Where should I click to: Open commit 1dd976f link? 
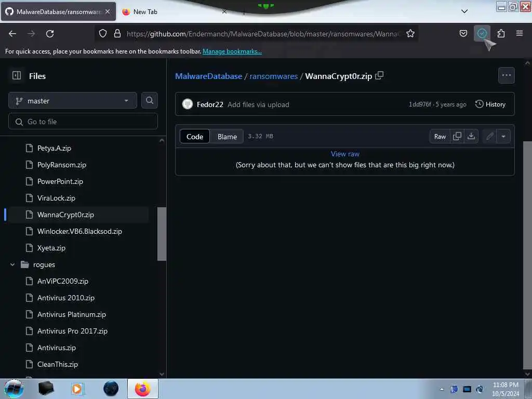pos(420,104)
